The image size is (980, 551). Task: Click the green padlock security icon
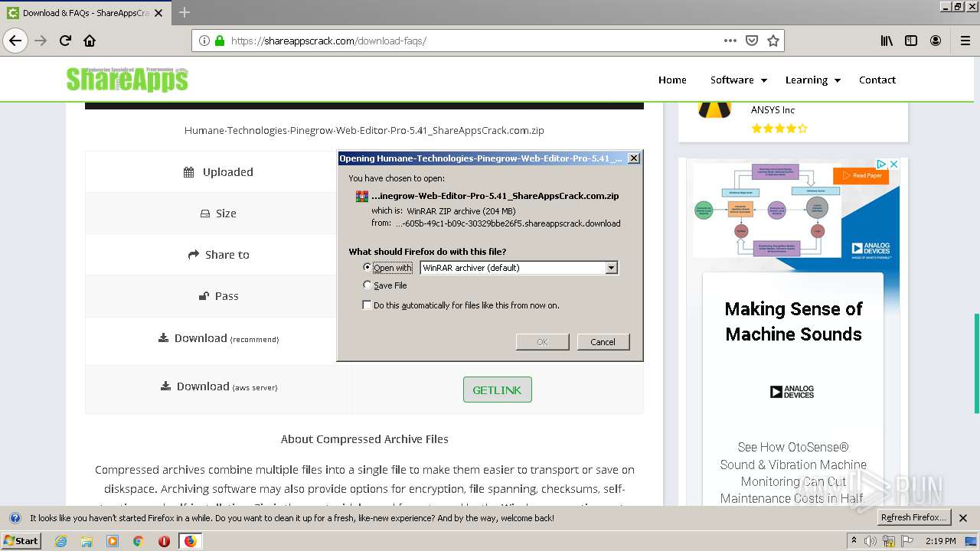pos(220,41)
